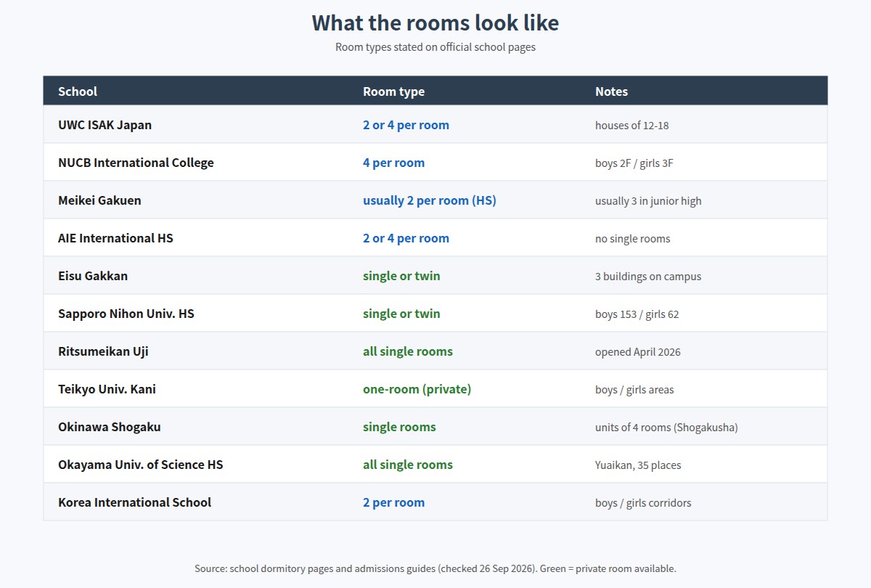Select the Korea International School name

pos(135,502)
